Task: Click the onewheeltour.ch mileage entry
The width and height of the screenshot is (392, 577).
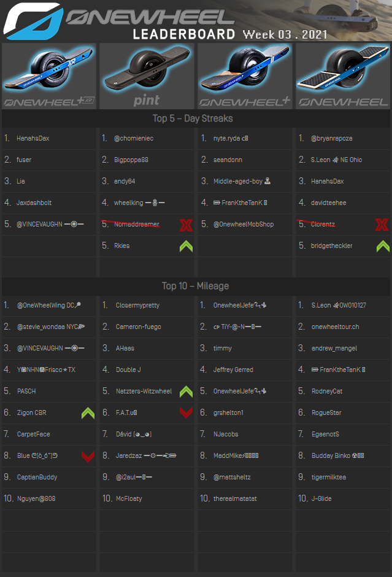Action: pos(335,327)
